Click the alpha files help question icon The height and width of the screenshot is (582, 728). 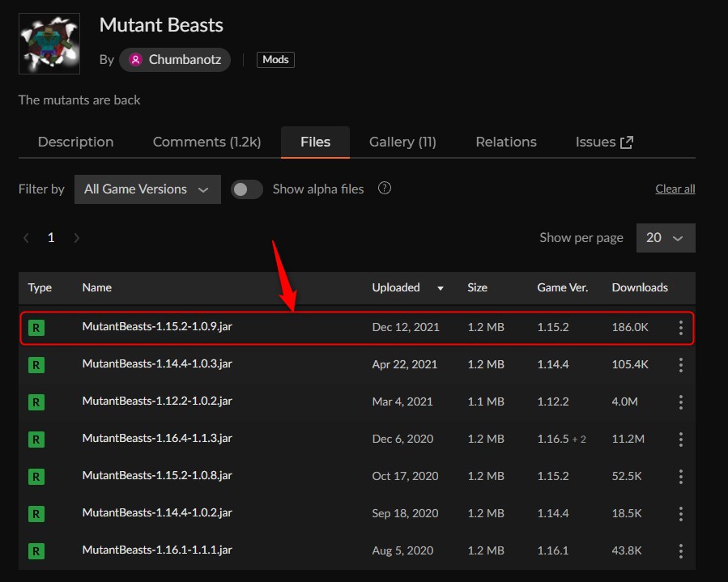[x=385, y=189]
